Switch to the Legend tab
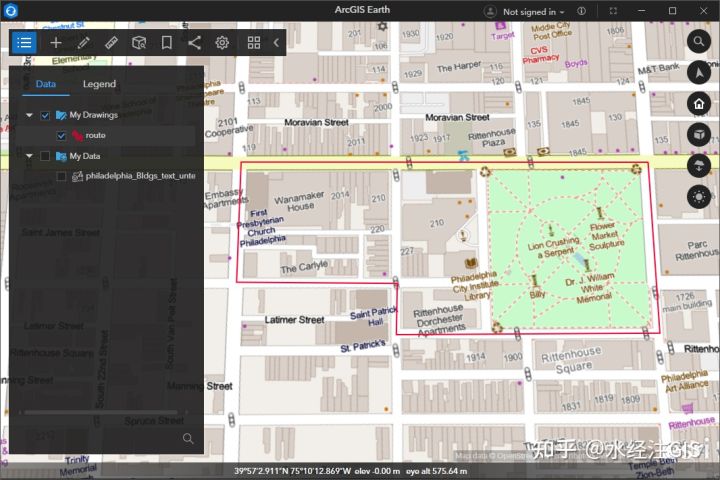The height and width of the screenshot is (480, 720). point(99,84)
